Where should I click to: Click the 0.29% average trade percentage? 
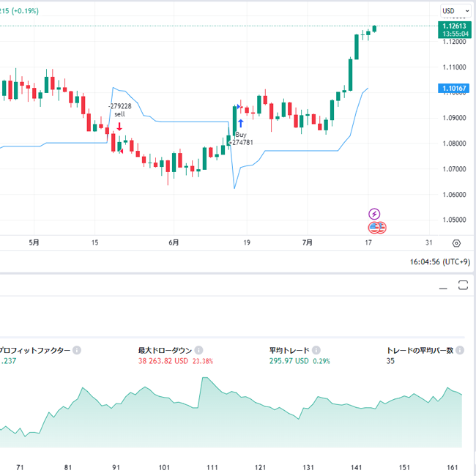(321, 361)
